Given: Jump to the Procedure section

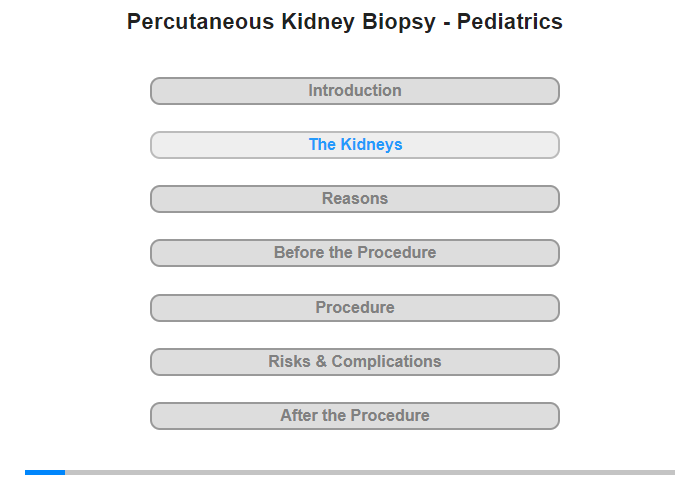Looking at the screenshot, I should pos(355,308).
